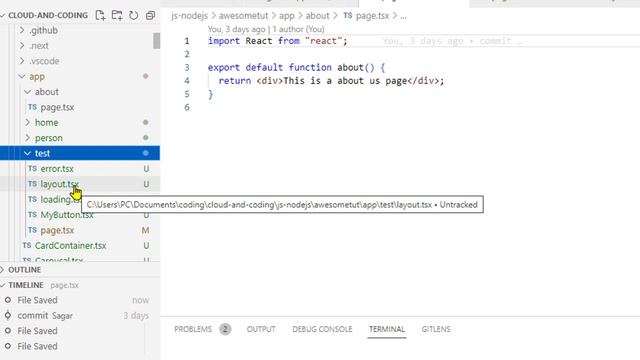Click the modified M badge on page.tsx
Image resolution: width=640 pixels, height=360 pixels.
pos(145,230)
